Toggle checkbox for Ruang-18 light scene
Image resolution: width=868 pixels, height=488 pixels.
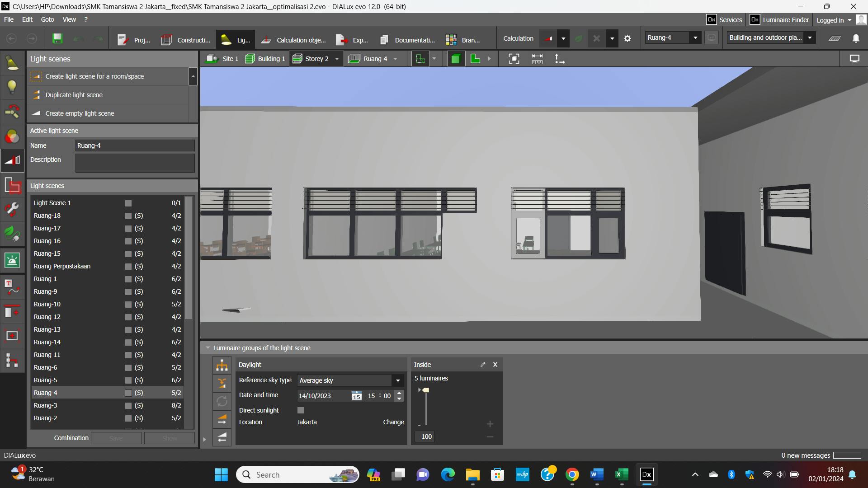click(128, 216)
